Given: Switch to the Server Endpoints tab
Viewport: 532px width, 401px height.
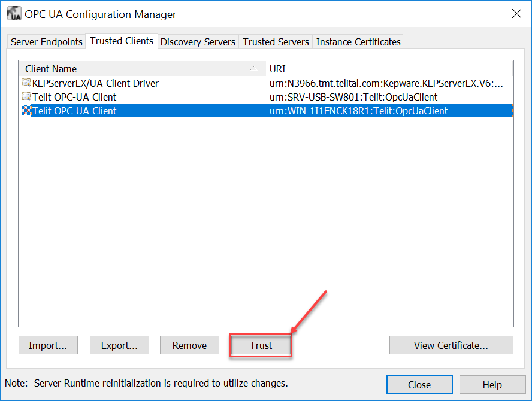Looking at the screenshot, I should point(46,42).
